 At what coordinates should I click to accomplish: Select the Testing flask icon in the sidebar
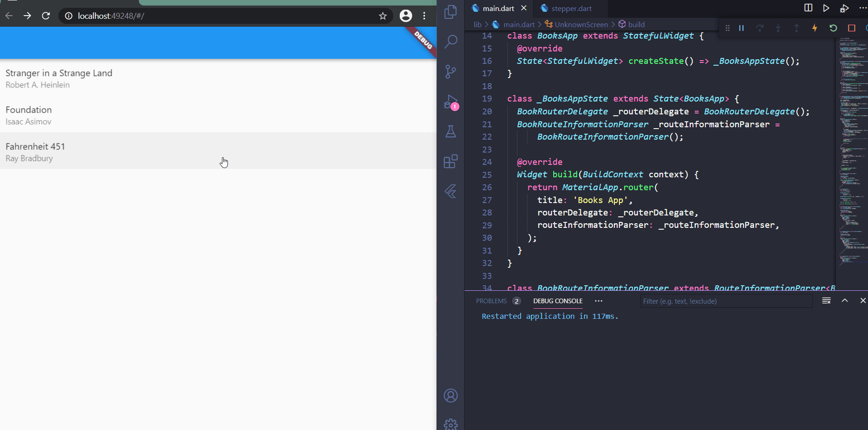point(451,132)
